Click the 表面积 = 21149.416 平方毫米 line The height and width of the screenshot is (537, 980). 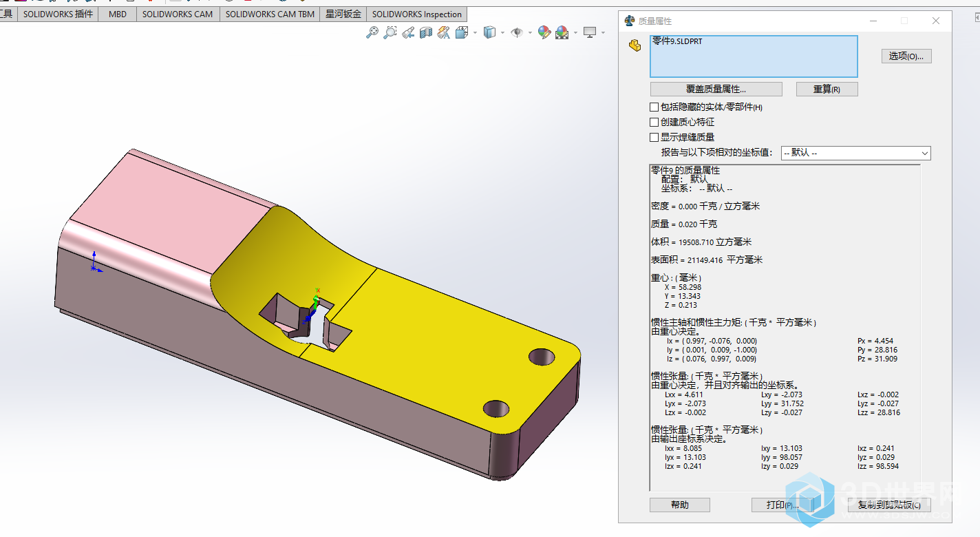[707, 260]
